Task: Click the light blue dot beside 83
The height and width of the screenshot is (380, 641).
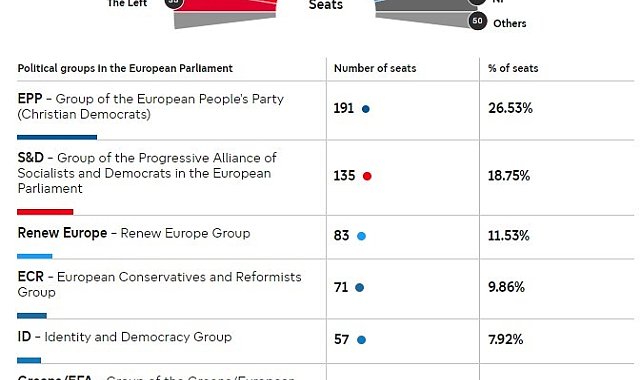Action: point(361,236)
